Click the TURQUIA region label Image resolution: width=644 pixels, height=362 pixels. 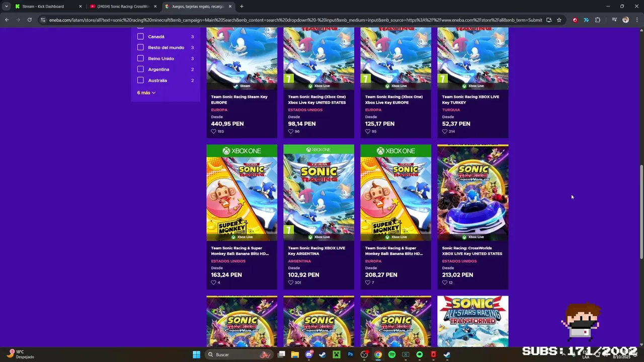[451, 110]
